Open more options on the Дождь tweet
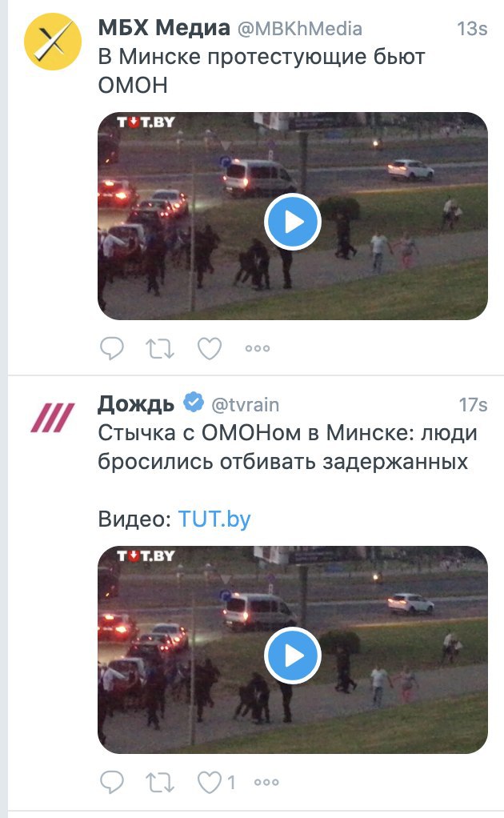Screen dimensions: 504x818 pos(266,782)
